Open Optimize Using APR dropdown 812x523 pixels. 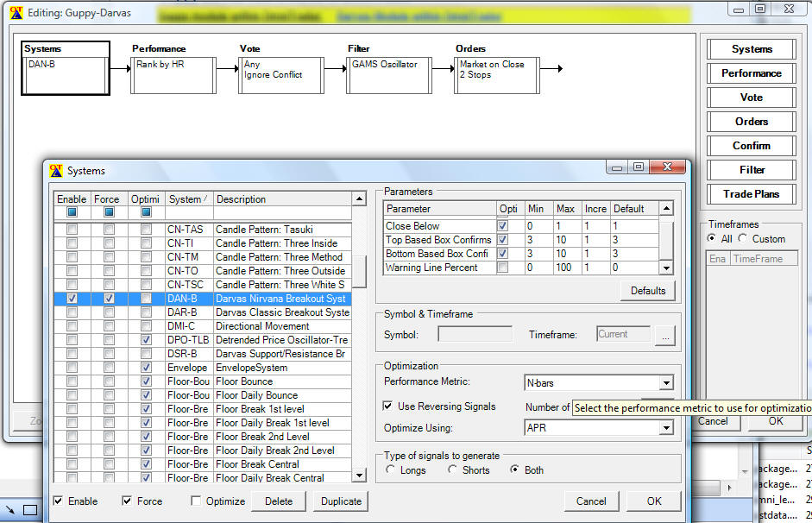click(666, 428)
